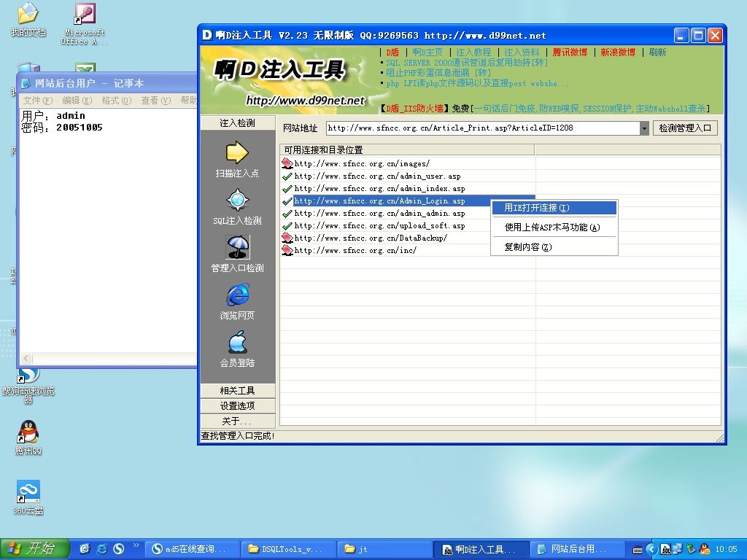The width and height of the screenshot is (747, 560).
Task: Open the SQL SERVER 2000通讯管道 news link
Action: pyautogui.click(x=466, y=63)
